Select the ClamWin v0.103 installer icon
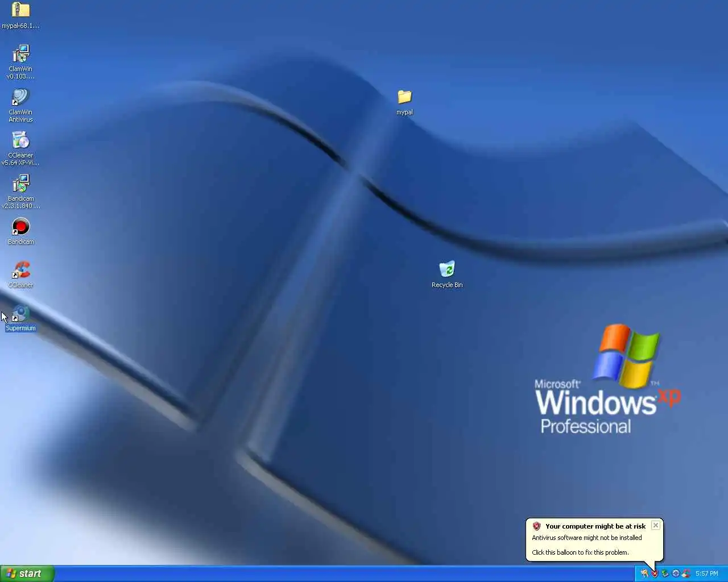This screenshot has width=728, height=582. point(20,53)
